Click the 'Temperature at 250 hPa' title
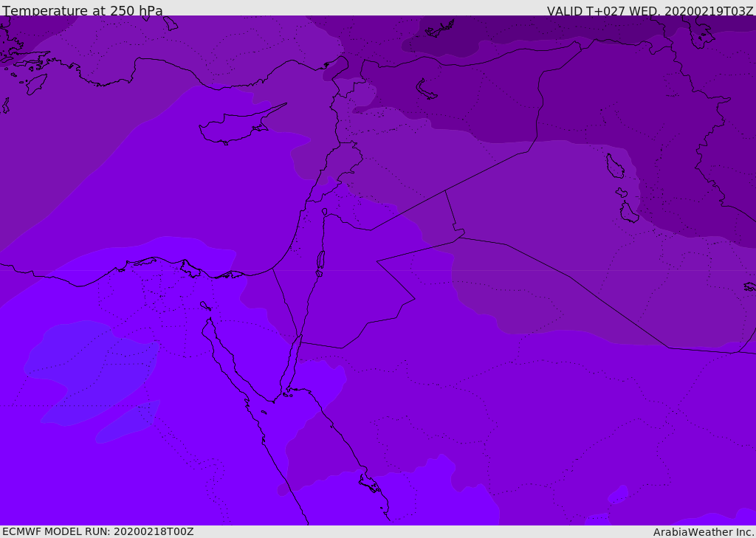The height and width of the screenshot is (538, 756). pos(83,11)
